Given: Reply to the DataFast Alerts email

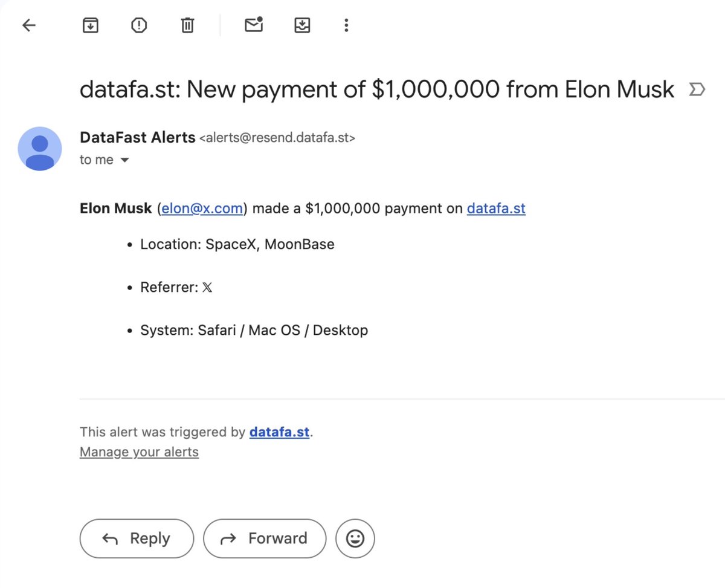Looking at the screenshot, I should tap(137, 538).
